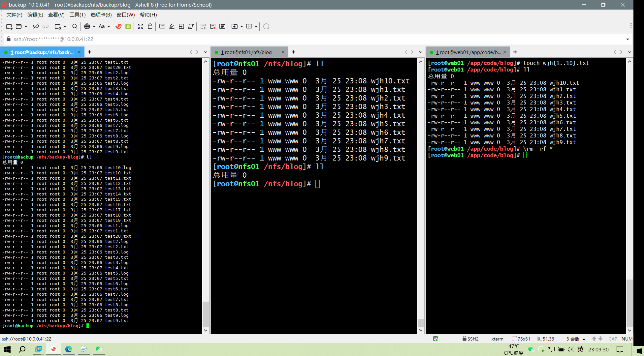Open the Find magnifier tool

[x=75, y=26]
